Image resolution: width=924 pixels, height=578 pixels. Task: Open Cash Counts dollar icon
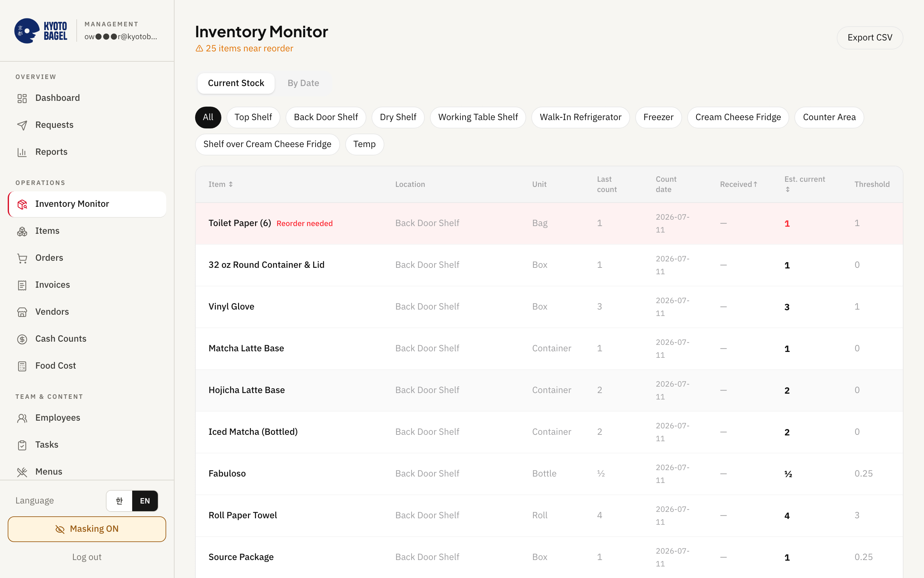pyautogui.click(x=22, y=339)
